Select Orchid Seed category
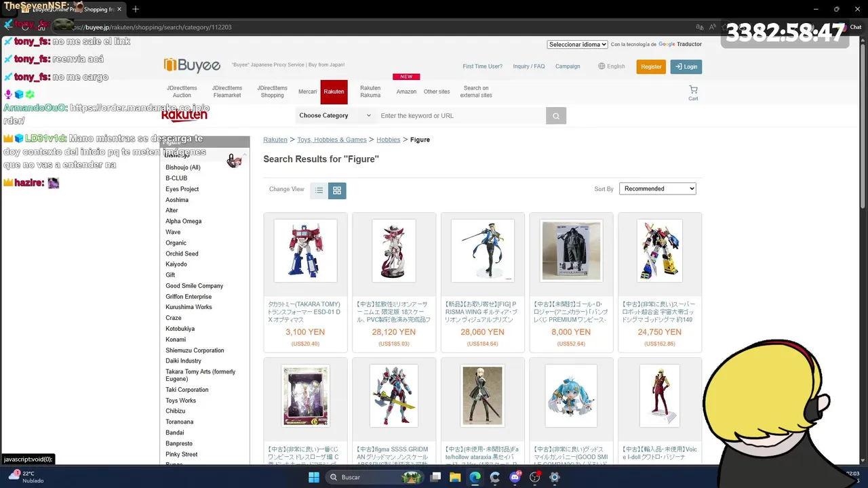 click(182, 253)
